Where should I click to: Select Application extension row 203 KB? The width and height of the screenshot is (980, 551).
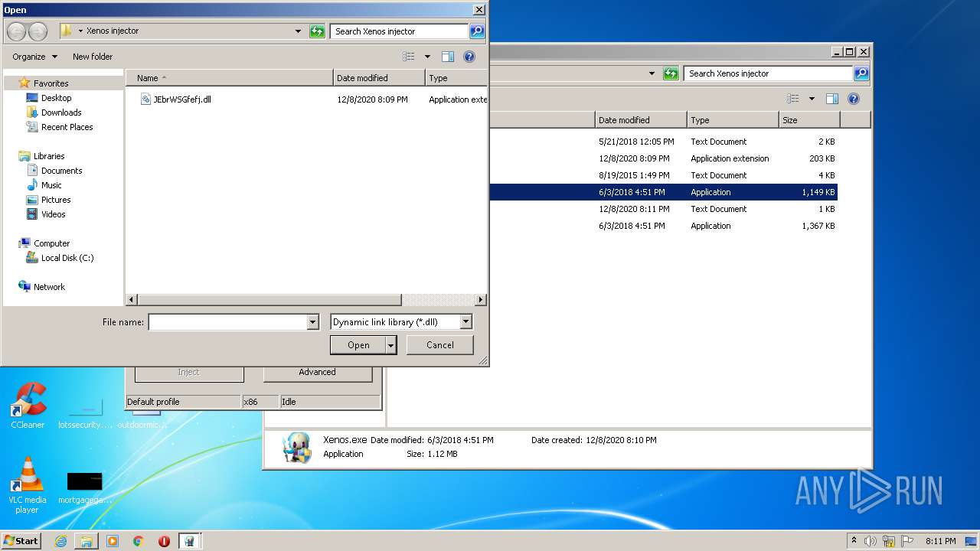pyautogui.click(x=663, y=158)
